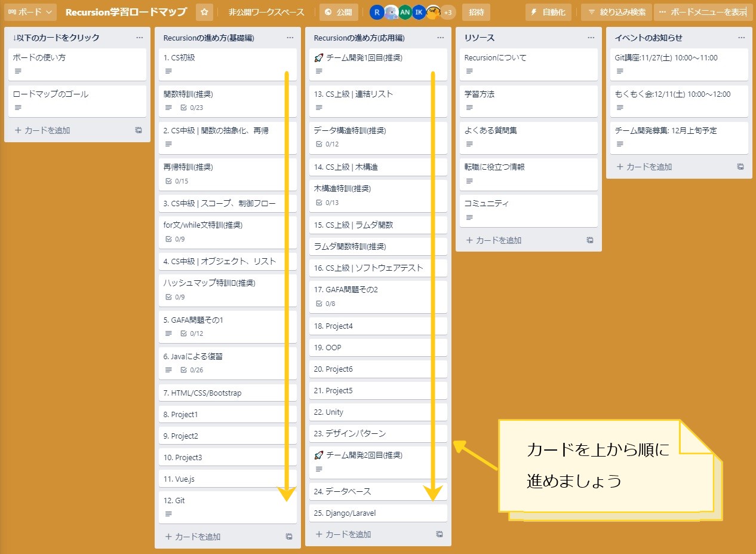Open the card 4. CS中級 | オブジェクト、リスト
Screen dimensions: 756x554
[x=228, y=261]
